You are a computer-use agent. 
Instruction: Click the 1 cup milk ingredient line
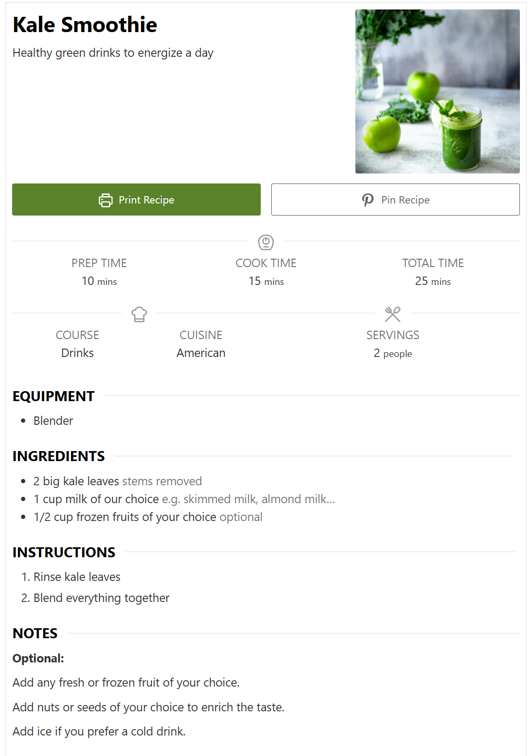click(184, 499)
